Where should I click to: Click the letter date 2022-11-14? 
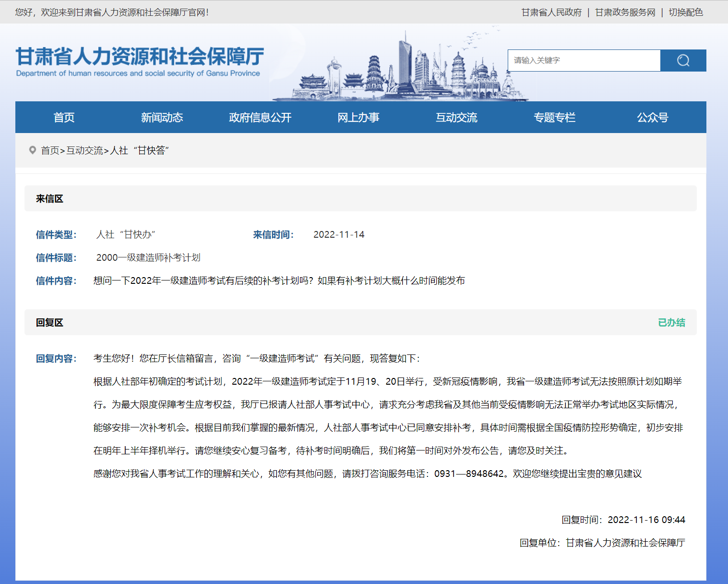pos(339,234)
